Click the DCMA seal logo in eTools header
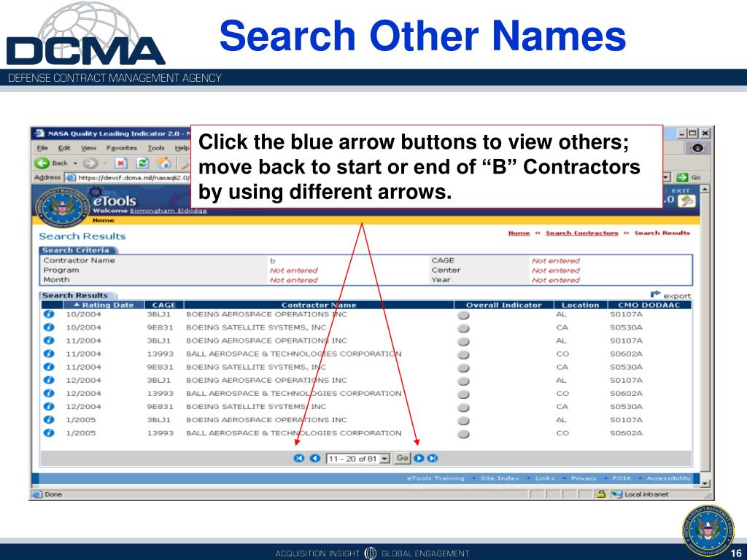The height and width of the screenshot is (560, 747). point(62,208)
